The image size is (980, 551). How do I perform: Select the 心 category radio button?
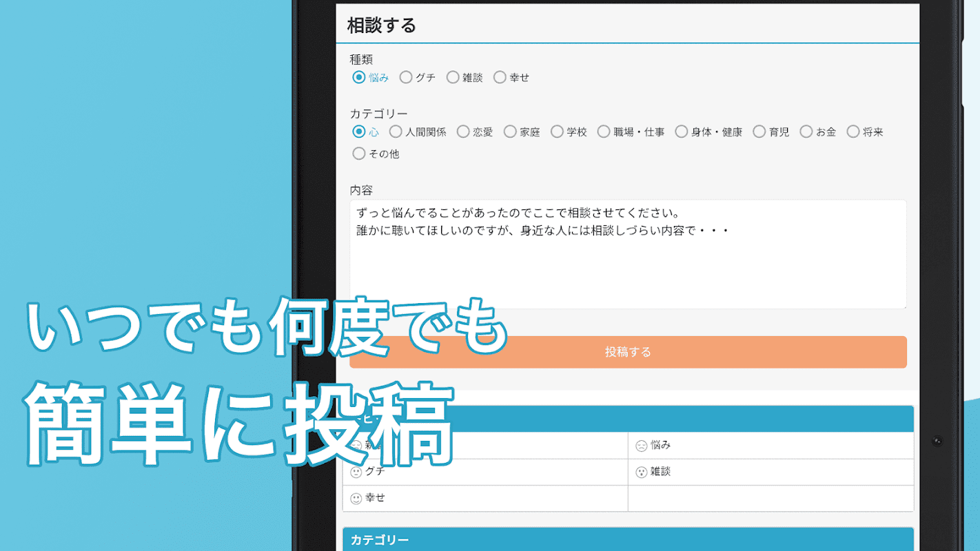click(358, 132)
